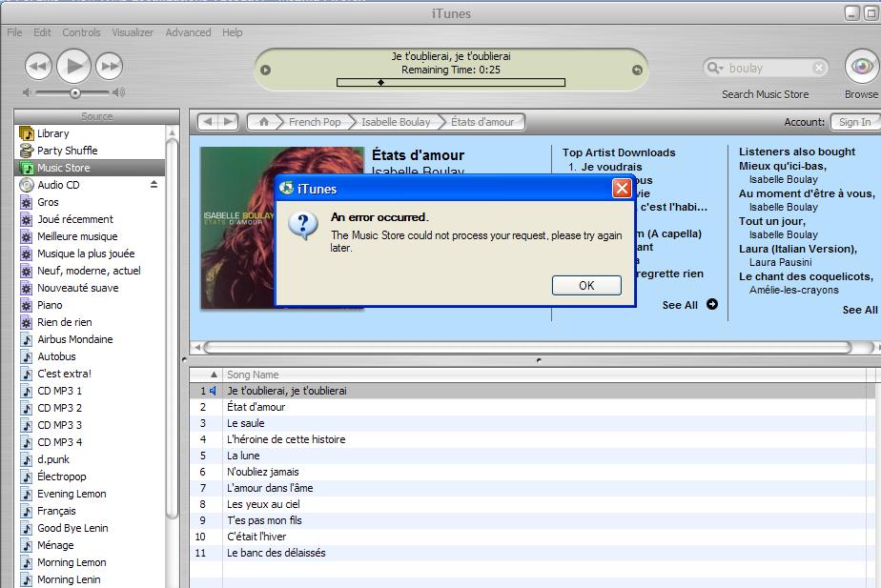Image resolution: width=881 pixels, height=588 pixels.
Task: Click the store pane horizontal scrollbar
Action: tap(527, 348)
